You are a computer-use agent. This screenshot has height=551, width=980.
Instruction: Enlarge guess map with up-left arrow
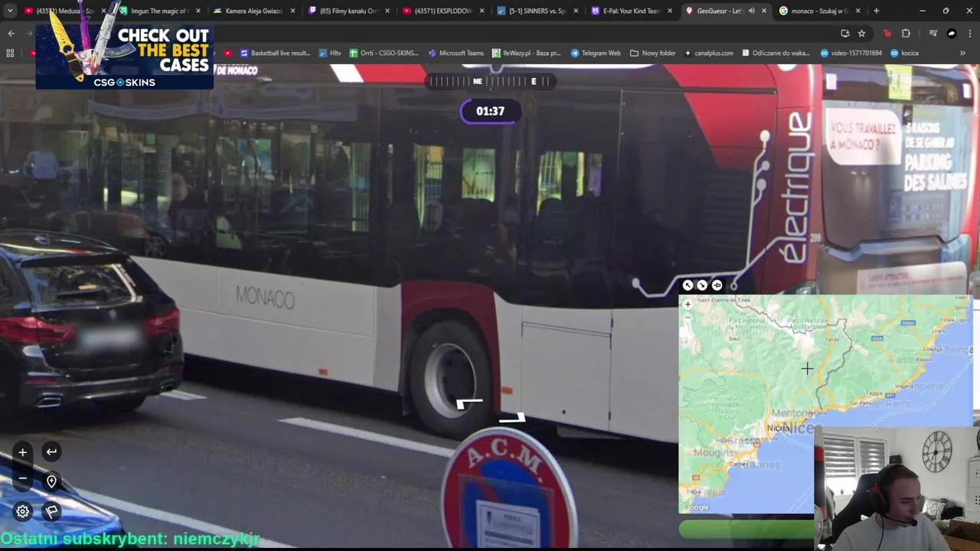click(x=688, y=285)
